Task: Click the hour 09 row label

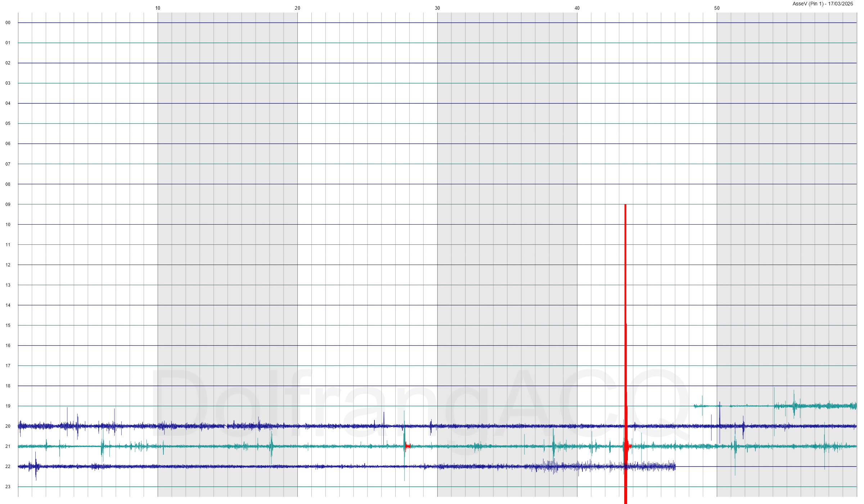Action: pos(8,204)
